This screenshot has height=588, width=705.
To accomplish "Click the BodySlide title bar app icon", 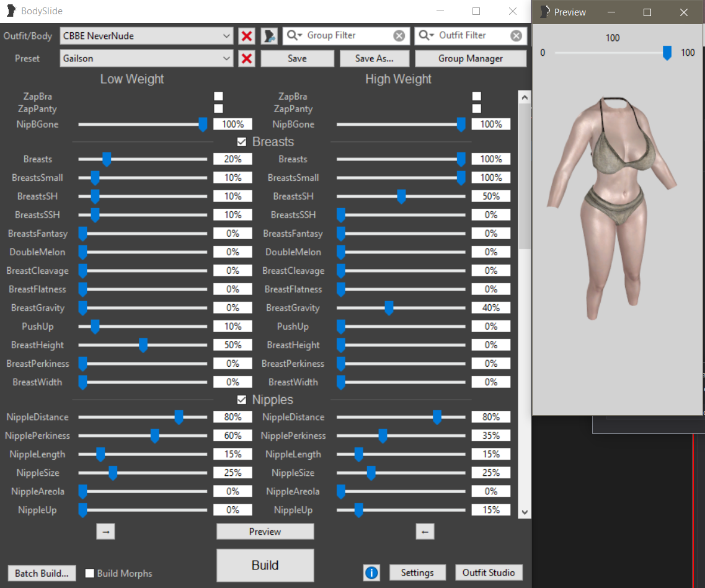I will coord(11,11).
